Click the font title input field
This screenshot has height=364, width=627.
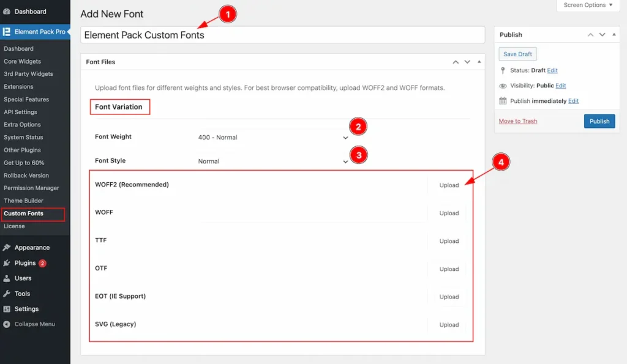tap(282, 35)
